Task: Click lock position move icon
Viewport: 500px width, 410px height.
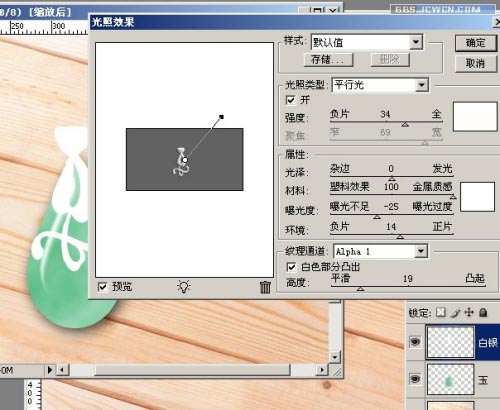Action: pos(469,312)
